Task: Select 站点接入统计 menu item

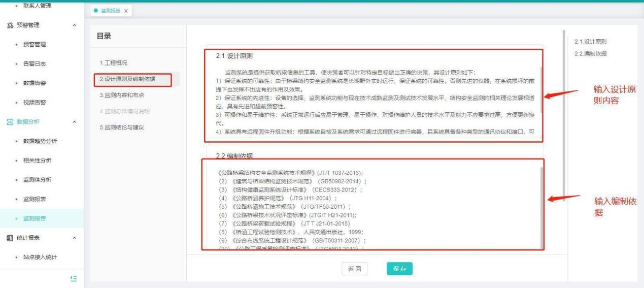Action: pyautogui.click(x=40, y=257)
